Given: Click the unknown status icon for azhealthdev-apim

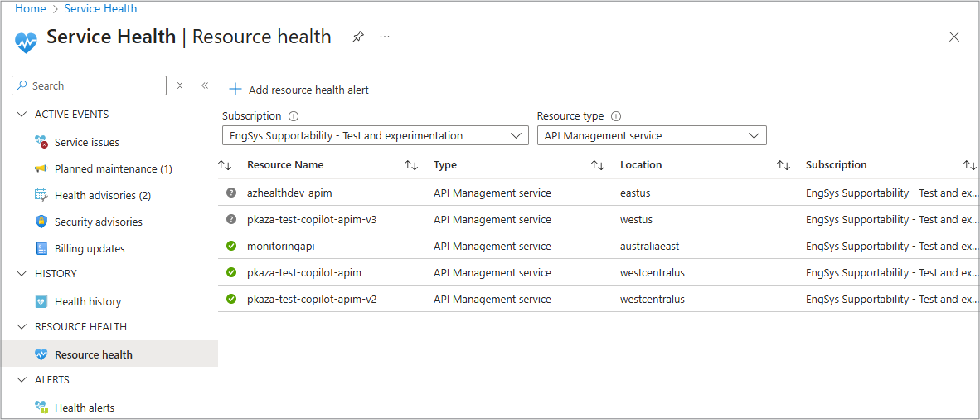Looking at the screenshot, I should tap(231, 193).
